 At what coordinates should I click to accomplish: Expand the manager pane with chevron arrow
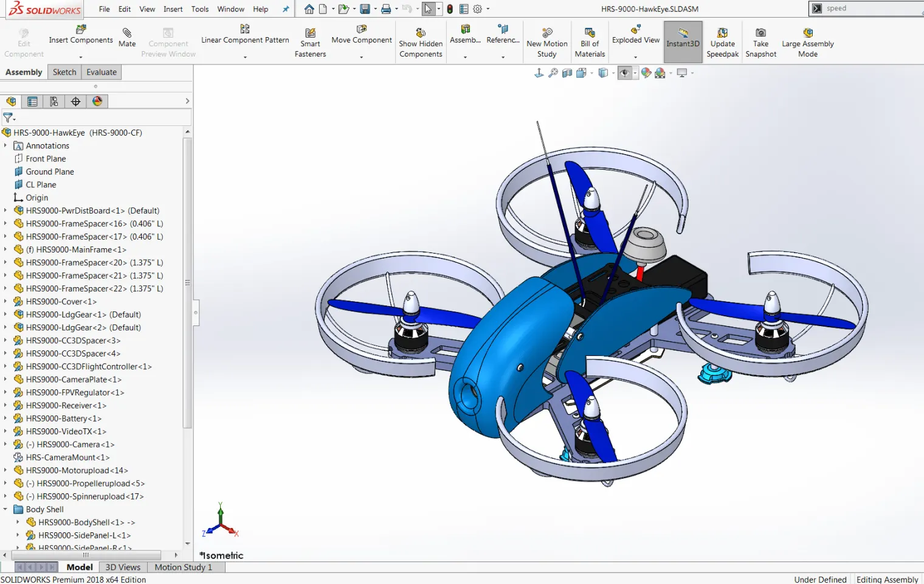click(187, 101)
